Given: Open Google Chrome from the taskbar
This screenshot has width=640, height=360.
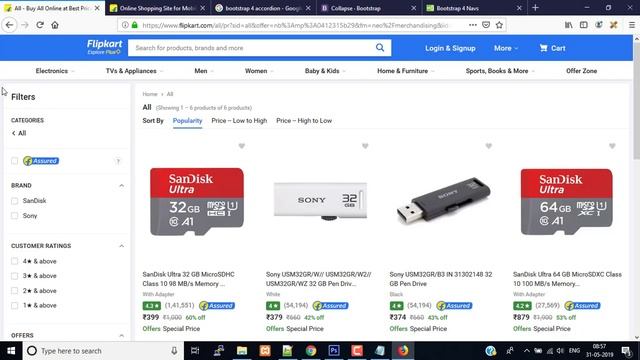Looking at the screenshot, I should click(x=311, y=351).
